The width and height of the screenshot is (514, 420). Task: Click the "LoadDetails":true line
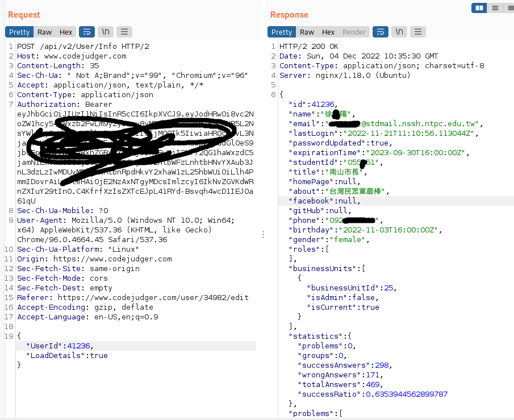(x=67, y=355)
